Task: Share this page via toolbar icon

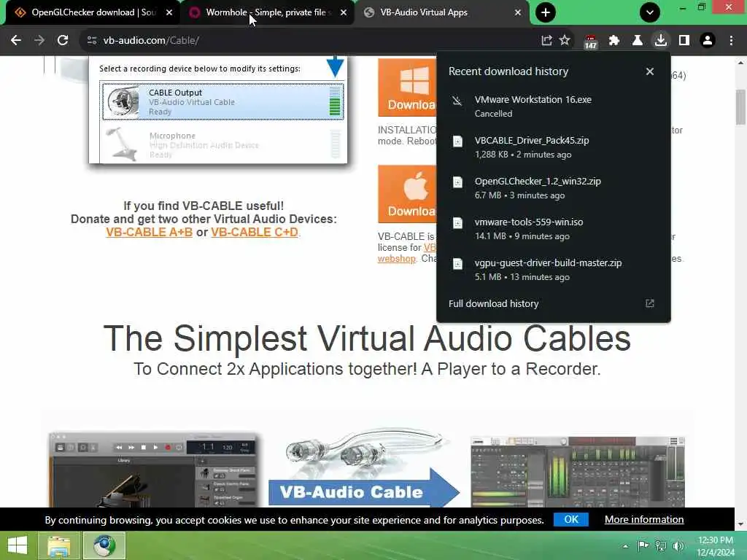Action: (546, 41)
